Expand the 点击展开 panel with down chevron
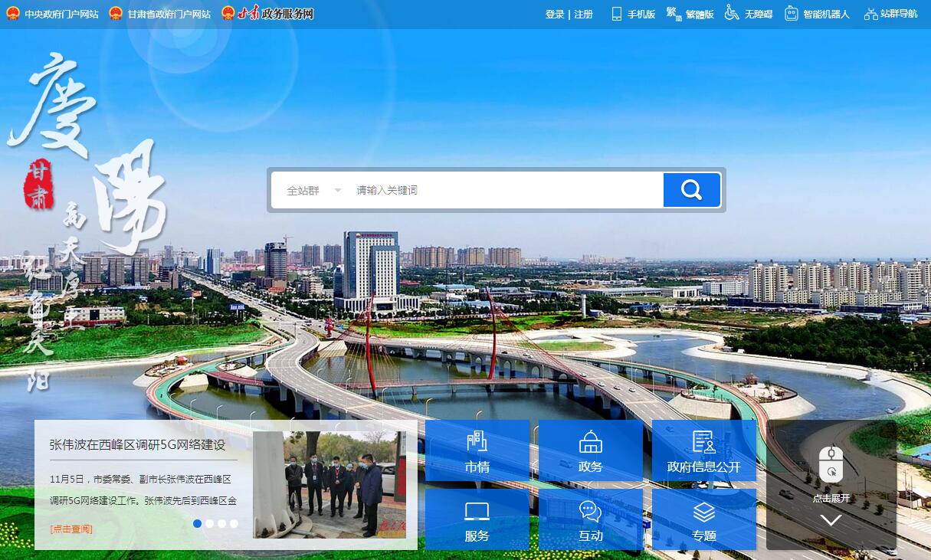The width and height of the screenshot is (931, 560). tap(831, 519)
